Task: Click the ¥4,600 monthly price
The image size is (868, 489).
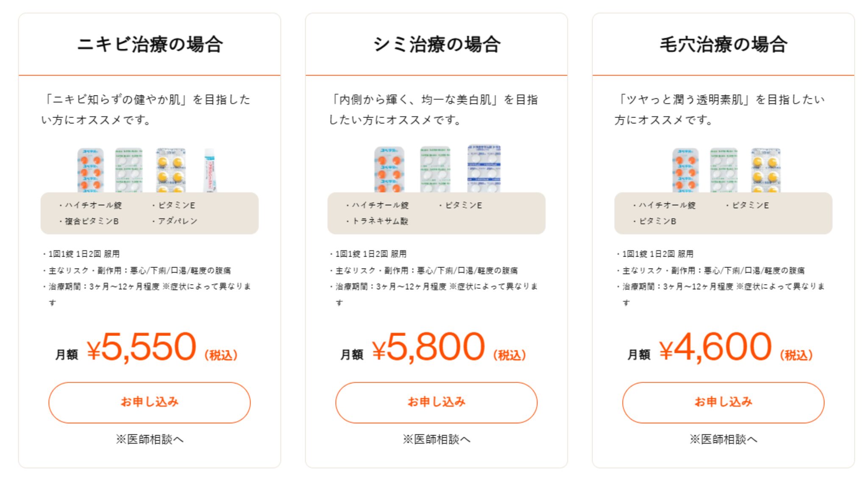Action: (x=715, y=347)
